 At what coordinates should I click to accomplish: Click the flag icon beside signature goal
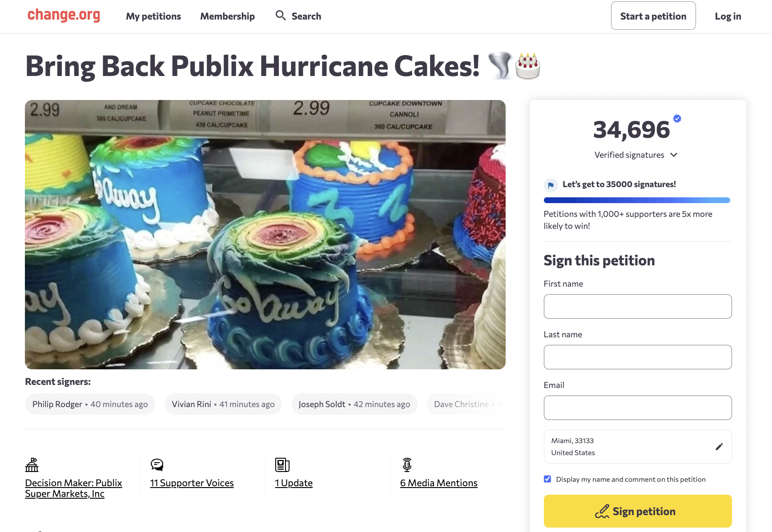point(551,185)
